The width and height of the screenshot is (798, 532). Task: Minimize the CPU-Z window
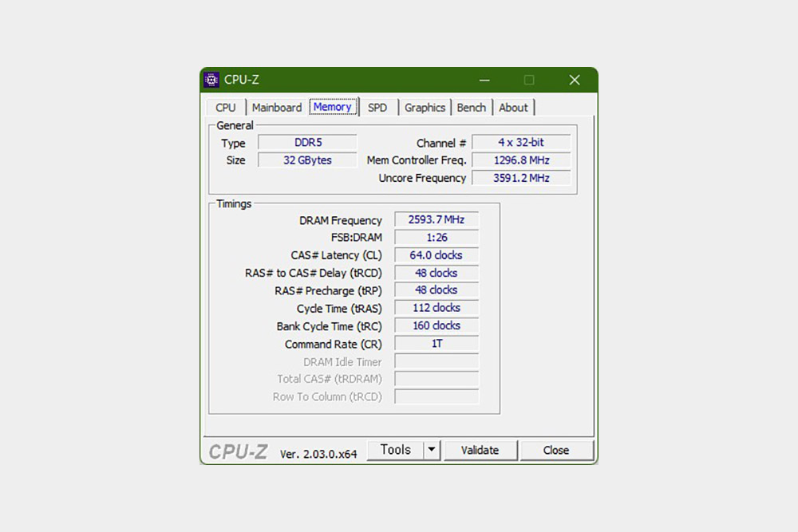tap(484, 81)
